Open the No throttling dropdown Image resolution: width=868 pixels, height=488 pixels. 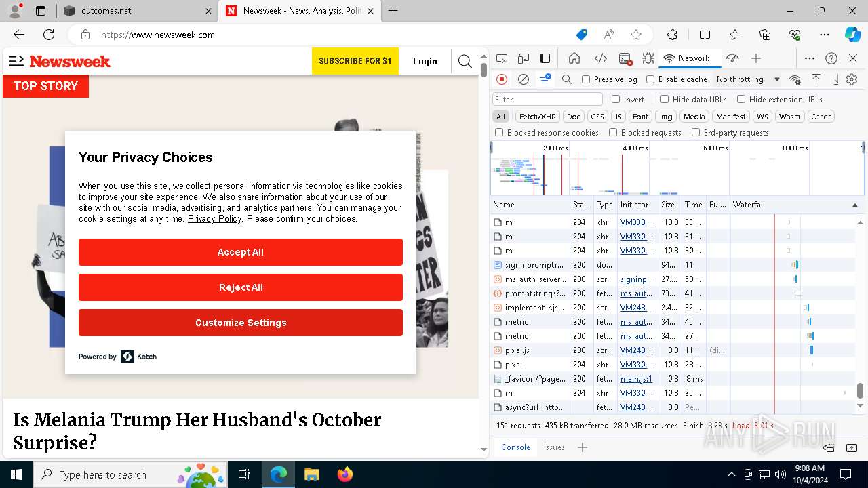[x=748, y=79]
